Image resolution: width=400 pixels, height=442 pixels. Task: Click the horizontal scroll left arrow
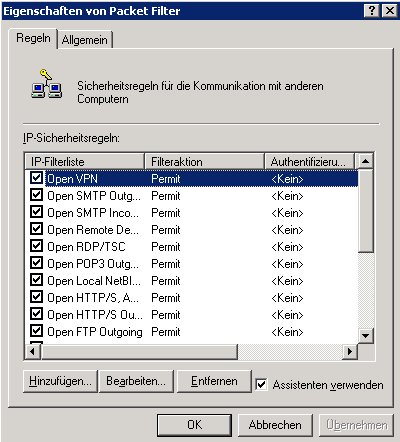coord(33,351)
